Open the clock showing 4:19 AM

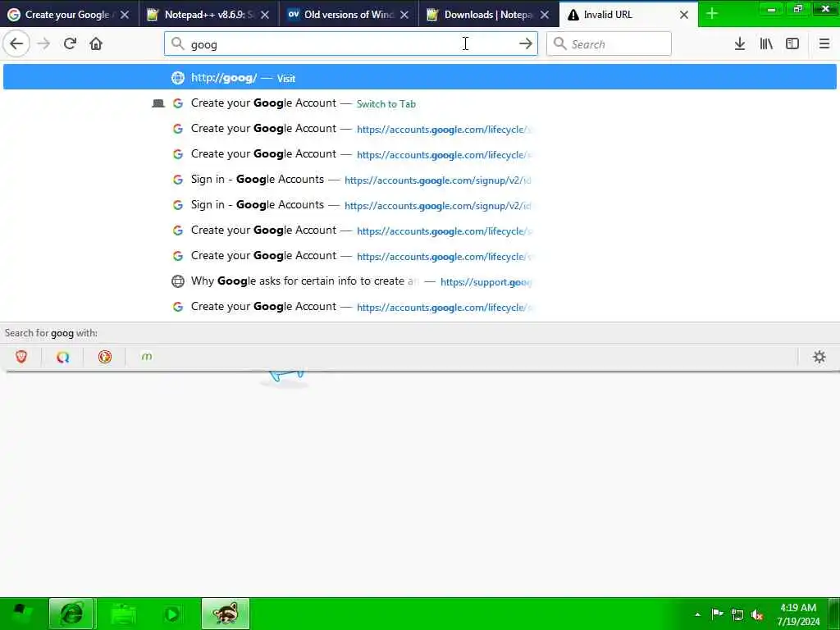click(798, 614)
